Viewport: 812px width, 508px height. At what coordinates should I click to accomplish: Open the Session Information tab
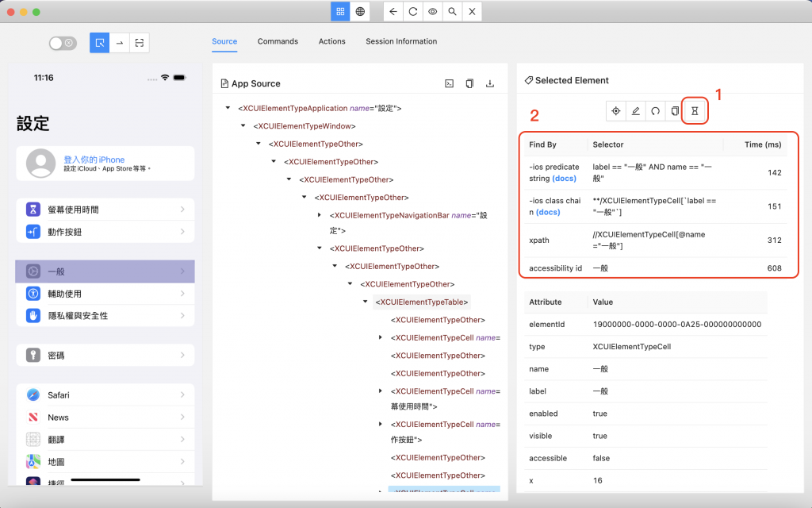401,41
